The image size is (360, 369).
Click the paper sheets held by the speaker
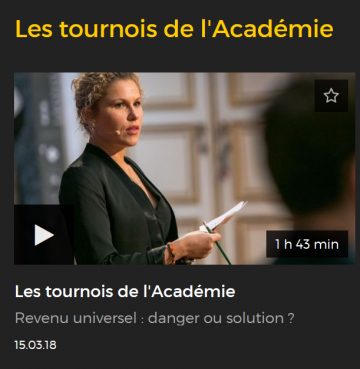[223, 217]
